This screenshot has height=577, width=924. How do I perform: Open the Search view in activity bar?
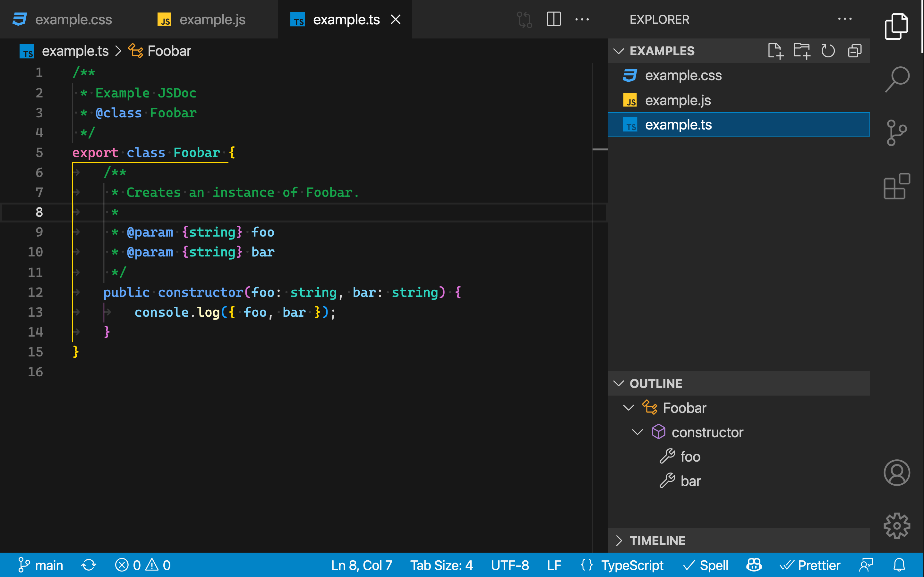coord(896,79)
